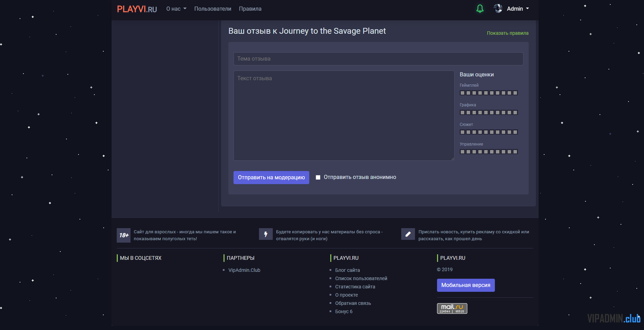Click the mail.ru counter badge
This screenshot has width=644, height=330.
pyautogui.click(x=452, y=308)
